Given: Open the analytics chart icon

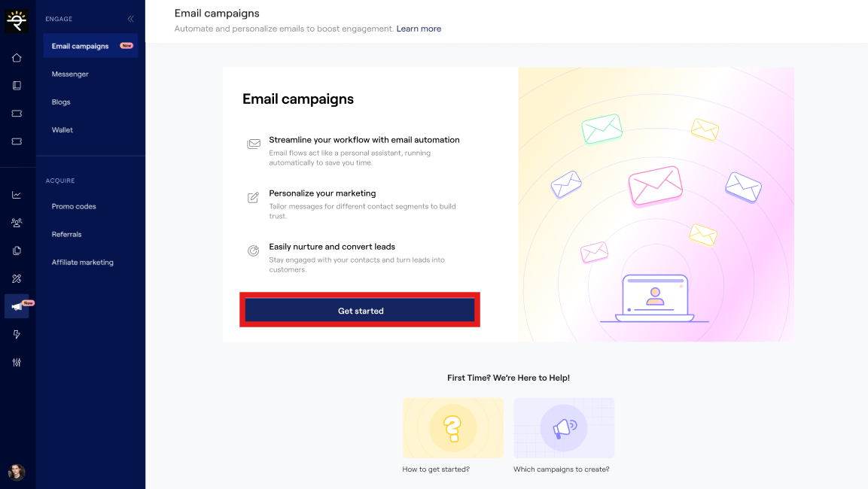Looking at the screenshot, I should (17, 195).
